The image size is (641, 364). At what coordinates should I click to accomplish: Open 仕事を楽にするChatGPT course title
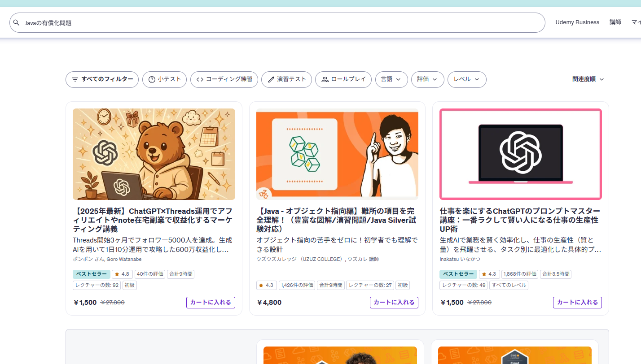point(520,220)
